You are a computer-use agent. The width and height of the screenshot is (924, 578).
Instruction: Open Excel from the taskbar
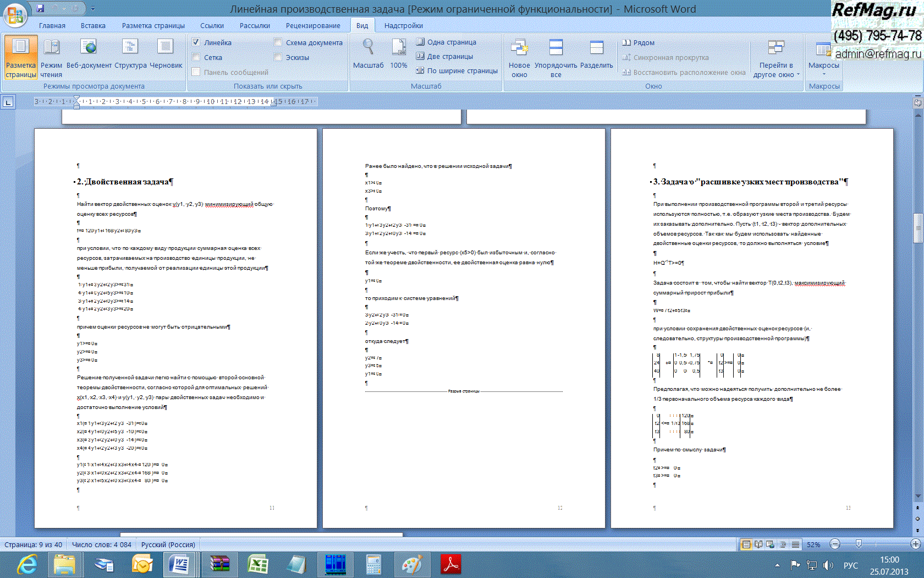point(257,564)
